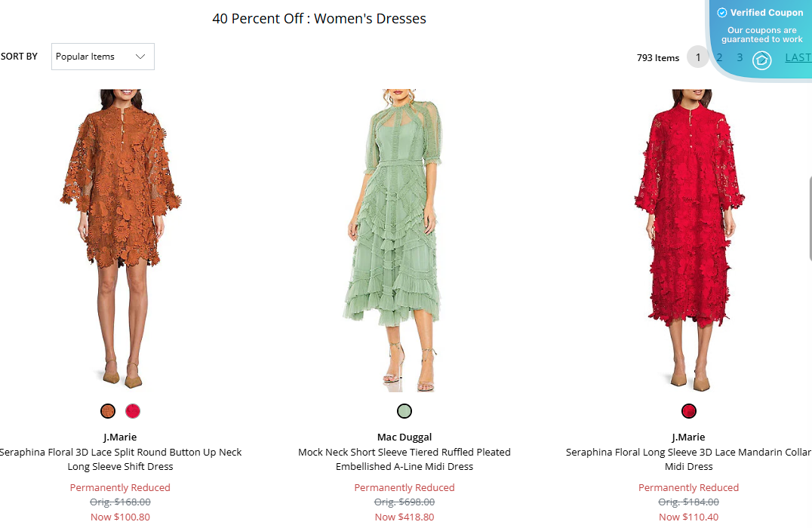Click the Now $418.80 price
The width and height of the screenshot is (812, 528).
click(x=404, y=517)
